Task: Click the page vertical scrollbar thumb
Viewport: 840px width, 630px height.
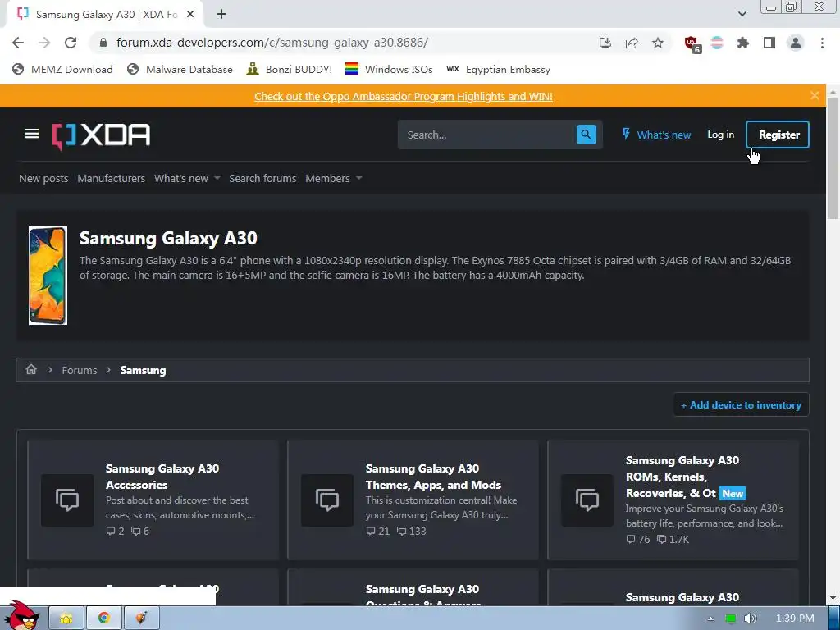Action: (833, 158)
